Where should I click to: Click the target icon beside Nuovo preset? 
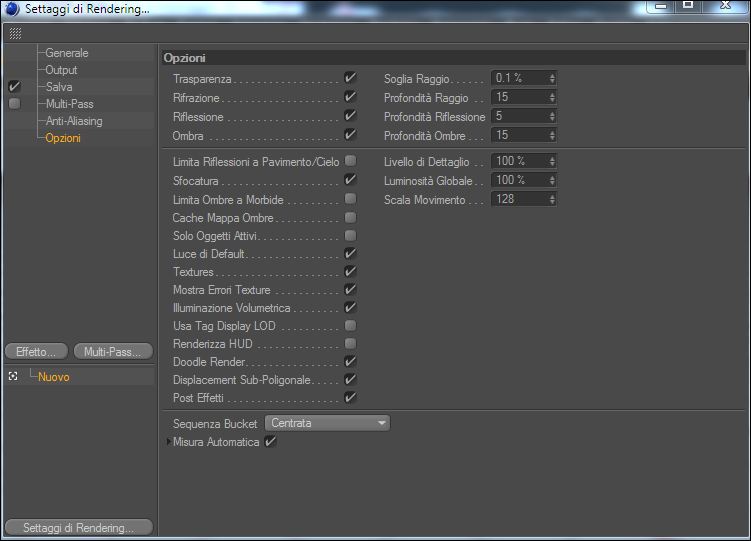tap(13, 377)
